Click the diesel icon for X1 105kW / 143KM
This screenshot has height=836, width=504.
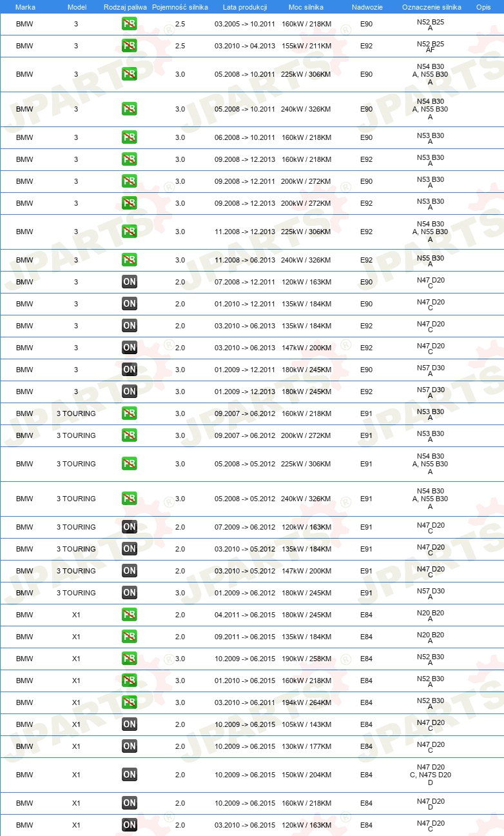tap(130, 724)
